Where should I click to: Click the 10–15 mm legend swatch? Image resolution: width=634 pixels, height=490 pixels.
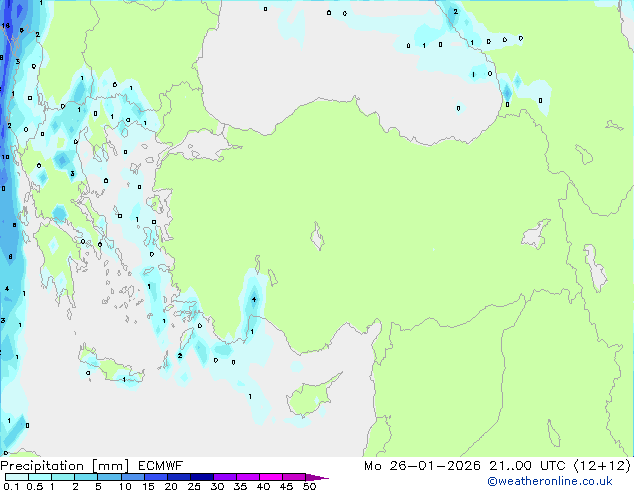[132, 477]
